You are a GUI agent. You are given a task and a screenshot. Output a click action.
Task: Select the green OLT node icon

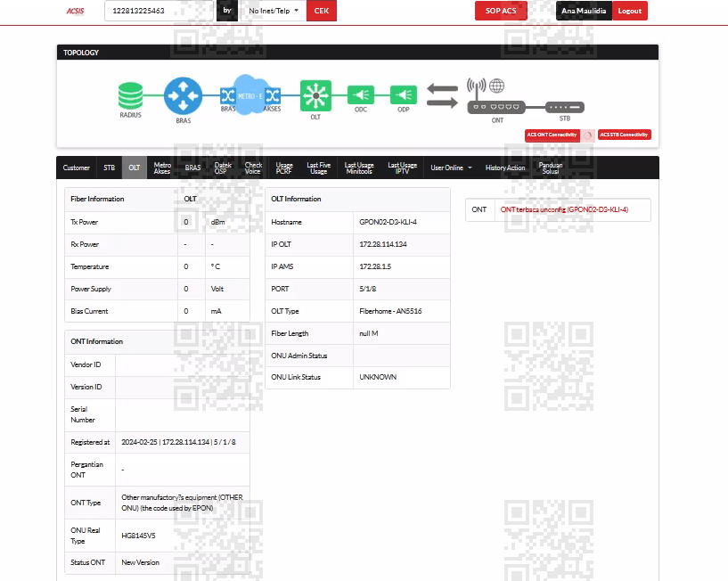click(x=315, y=95)
